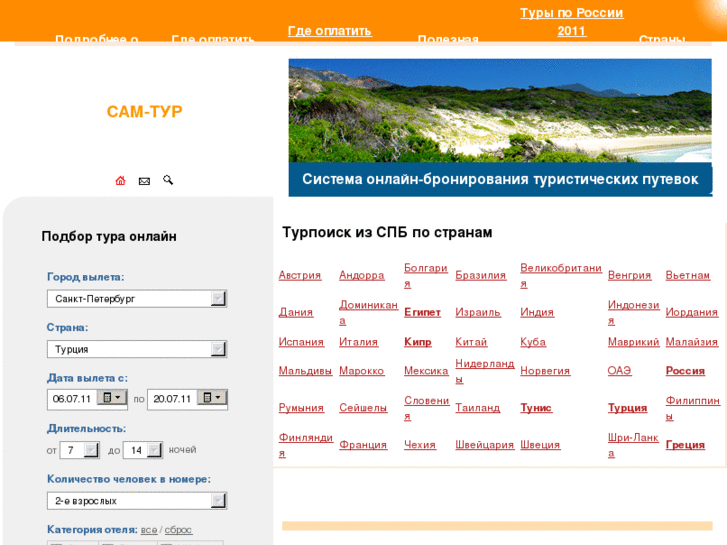Click the САМ-ТУР logo text
This screenshot has height=545, width=727.
point(145,111)
